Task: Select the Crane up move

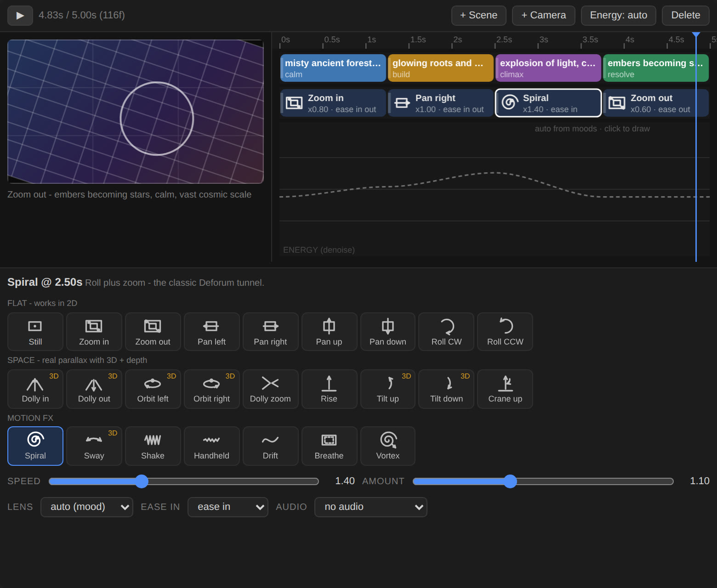Action: click(x=505, y=389)
